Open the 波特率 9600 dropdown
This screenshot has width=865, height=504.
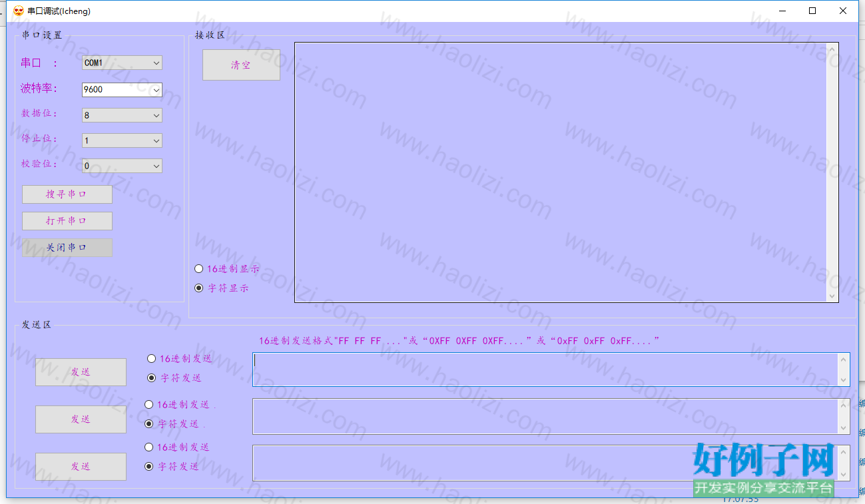coord(122,89)
